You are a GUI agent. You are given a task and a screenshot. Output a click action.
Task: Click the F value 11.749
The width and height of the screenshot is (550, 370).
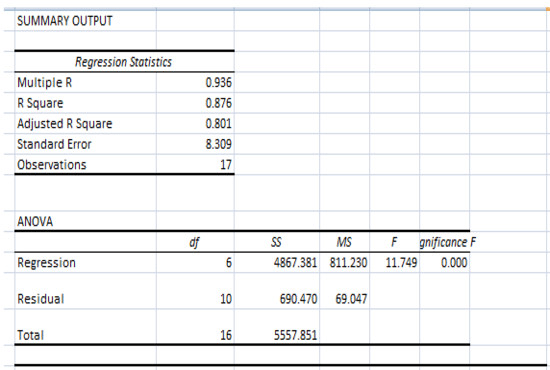(401, 263)
